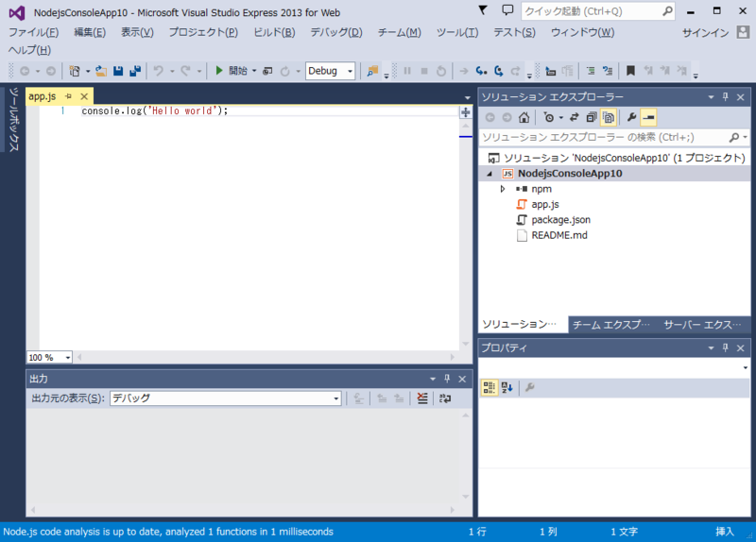This screenshot has width=756, height=542.
Task: Select the app.js editor tab
Action: pyautogui.click(x=43, y=96)
